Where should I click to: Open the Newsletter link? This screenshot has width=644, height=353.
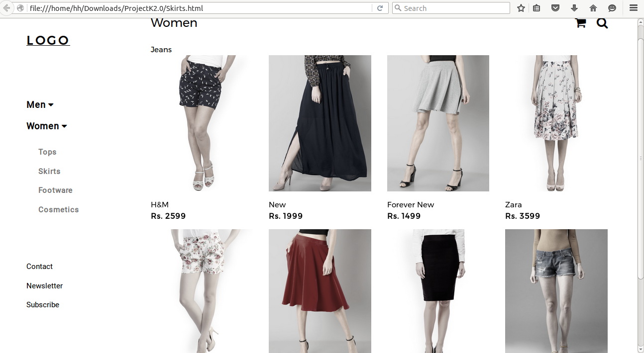click(x=44, y=286)
